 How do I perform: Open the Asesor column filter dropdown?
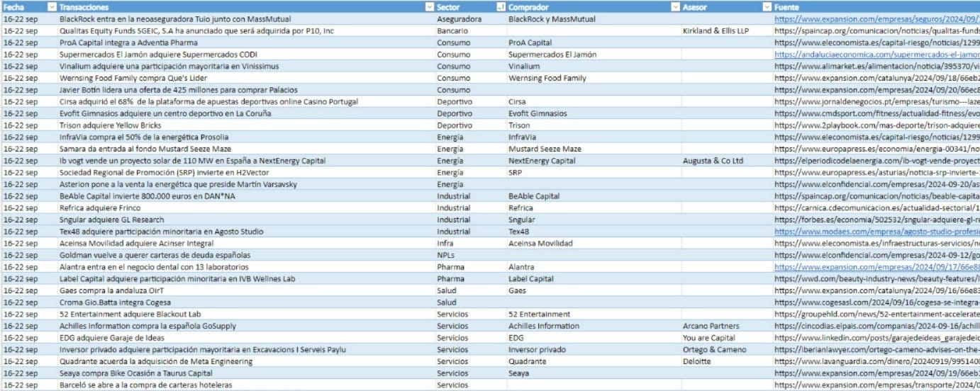(x=767, y=6)
